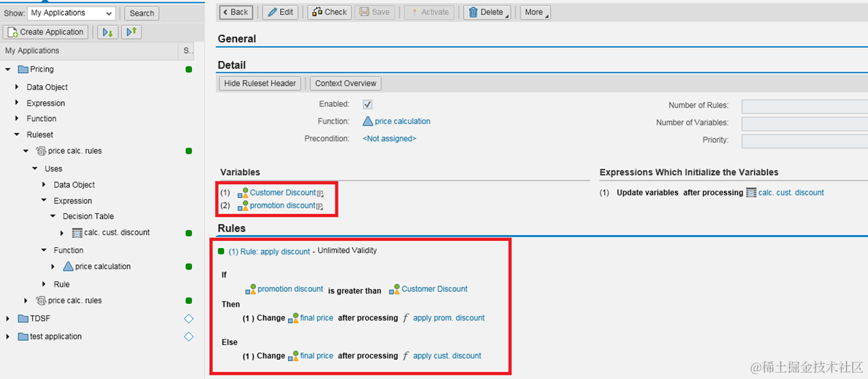Toggle the Enabled checkbox

367,104
